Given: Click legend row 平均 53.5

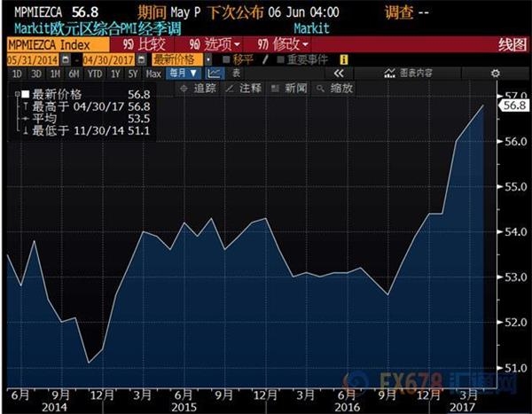Looking at the screenshot, I should (87, 119).
